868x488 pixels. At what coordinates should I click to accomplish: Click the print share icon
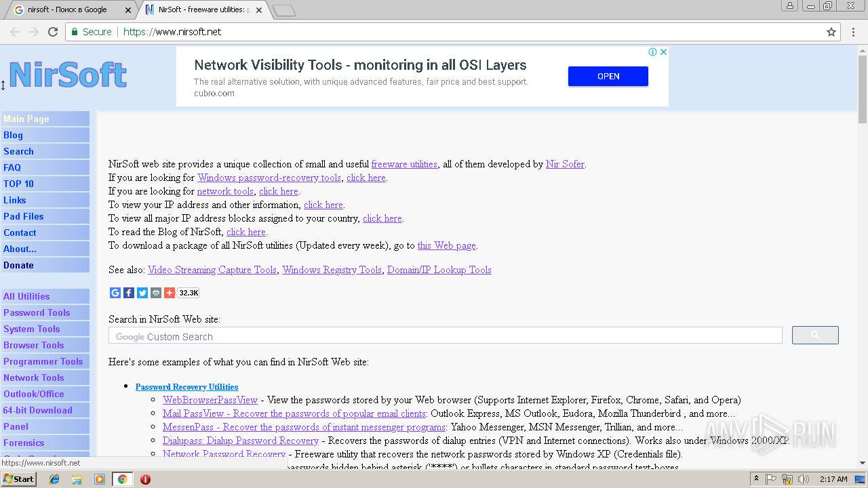click(156, 293)
